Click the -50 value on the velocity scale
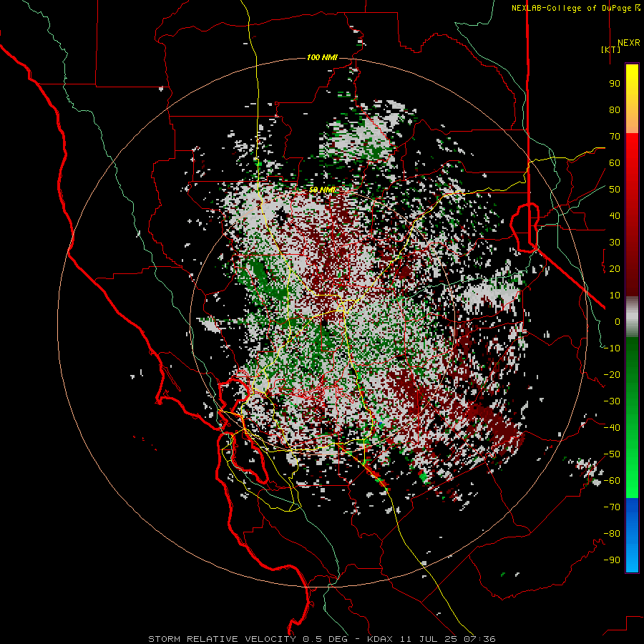The width and height of the screenshot is (644, 644). coord(612,454)
